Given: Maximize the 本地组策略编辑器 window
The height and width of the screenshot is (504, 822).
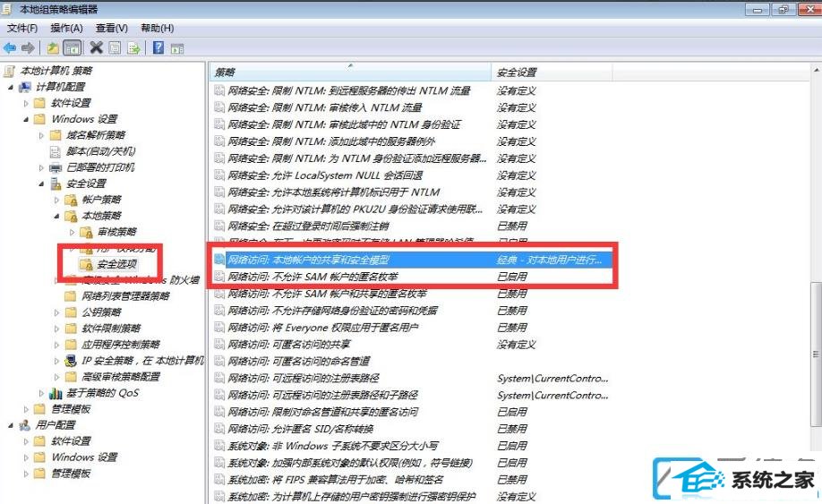Looking at the screenshot, I should click(783, 10).
